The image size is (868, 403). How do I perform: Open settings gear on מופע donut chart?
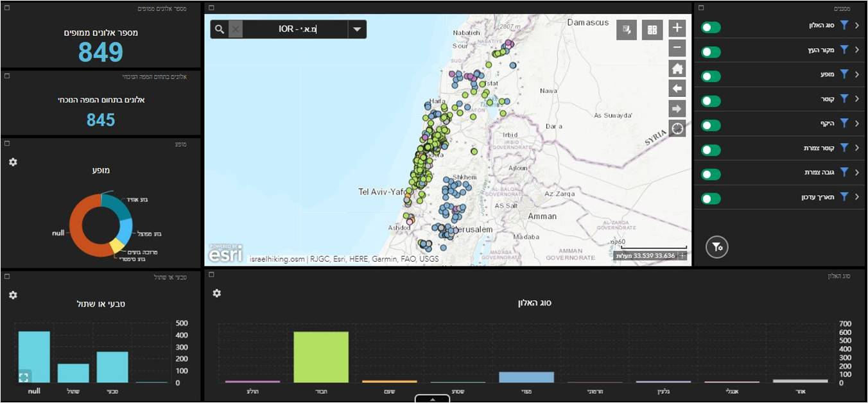[13, 162]
